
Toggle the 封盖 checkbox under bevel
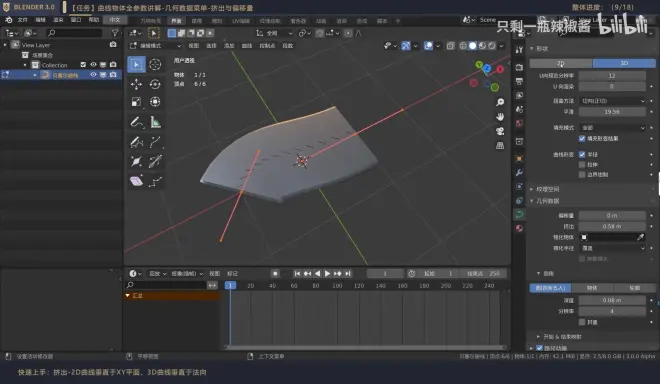(x=582, y=322)
